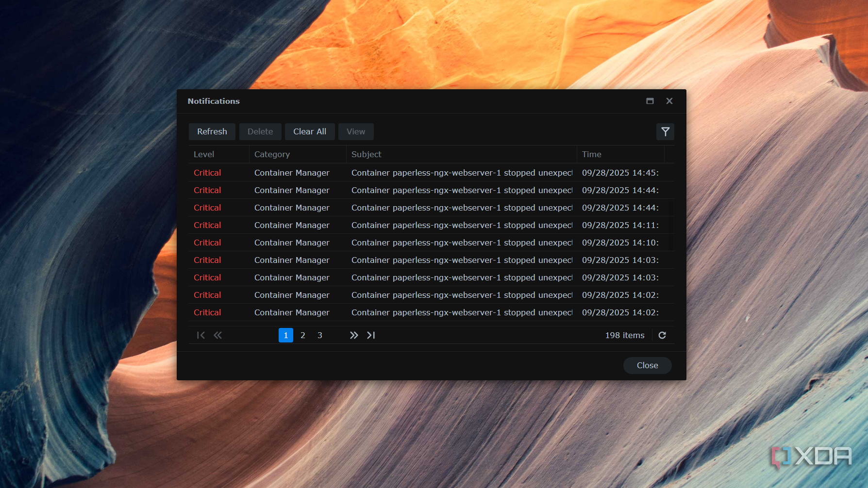The height and width of the screenshot is (488, 868).
Task: Click the Delete button
Action: click(260, 131)
